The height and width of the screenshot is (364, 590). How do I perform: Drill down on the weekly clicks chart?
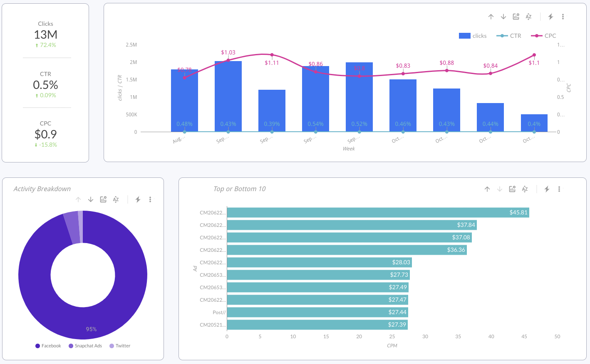tap(503, 17)
